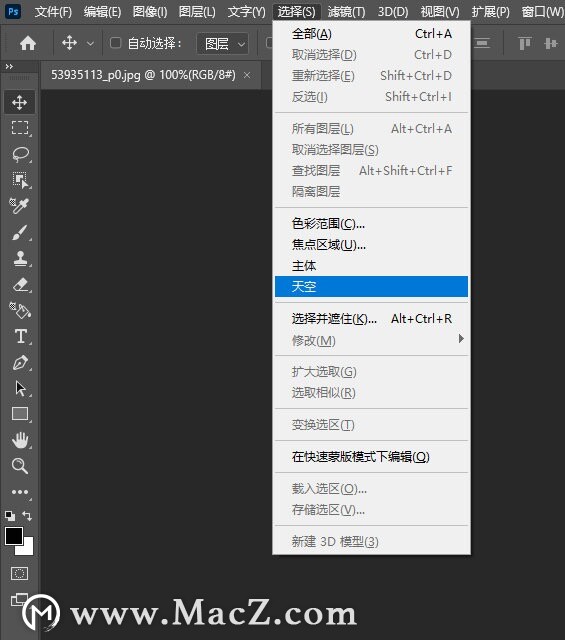Screen dimensions: 565x640
Task: Choose 在快速蒙版模式下编辑(Q) item
Action: pyautogui.click(x=371, y=457)
